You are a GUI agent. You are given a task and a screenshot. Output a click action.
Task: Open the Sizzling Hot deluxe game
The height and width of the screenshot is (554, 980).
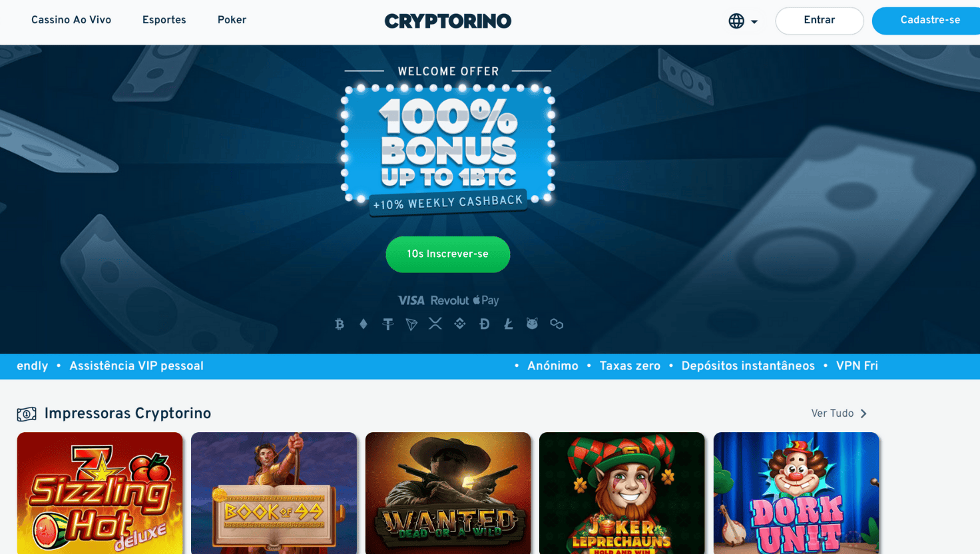pyautogui.click(x=100, y=493)
